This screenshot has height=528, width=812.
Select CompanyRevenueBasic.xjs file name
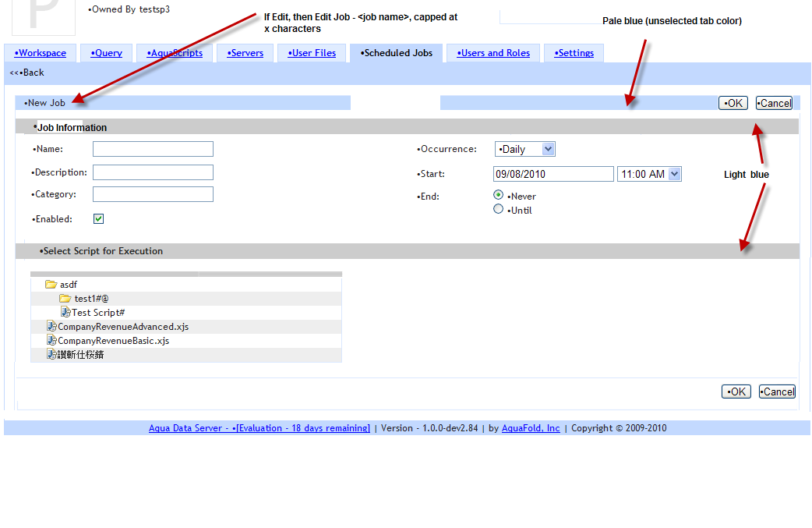pos(114,340)
